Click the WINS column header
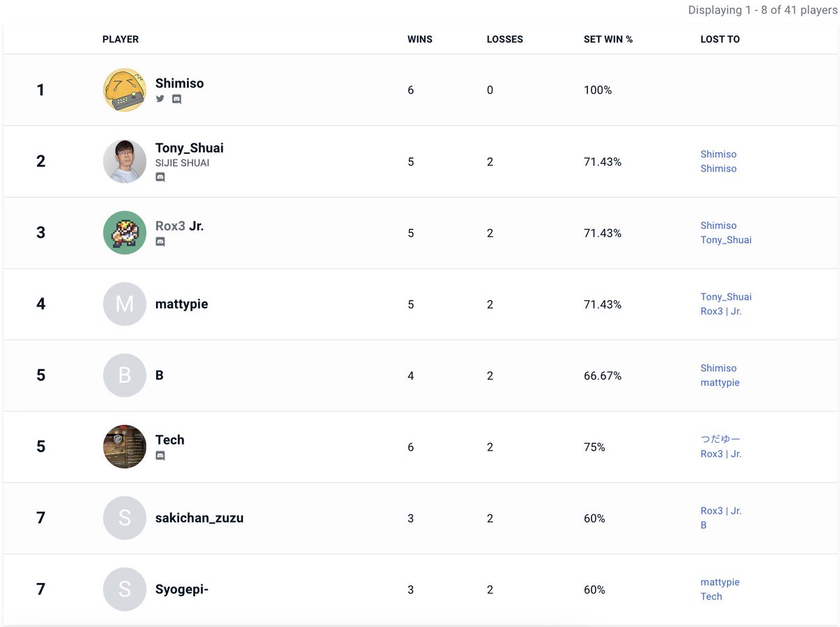 [x=420, y=39]
